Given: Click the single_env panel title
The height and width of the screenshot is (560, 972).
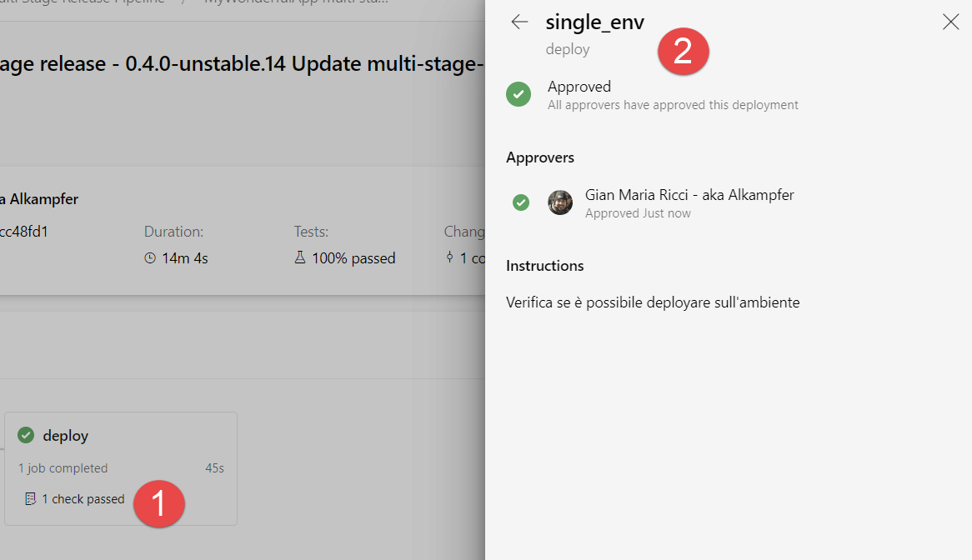Looking at the screenshot, I should (x=594, y=22).
